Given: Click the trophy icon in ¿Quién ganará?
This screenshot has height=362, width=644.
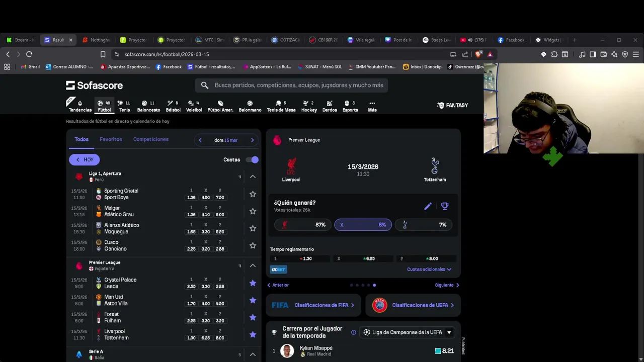Looking at the screenshot, I should click(445, 206).
